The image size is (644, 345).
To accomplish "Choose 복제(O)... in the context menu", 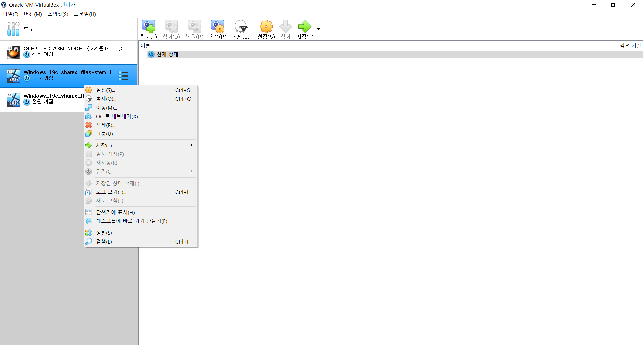I will (x=141, y=99).
